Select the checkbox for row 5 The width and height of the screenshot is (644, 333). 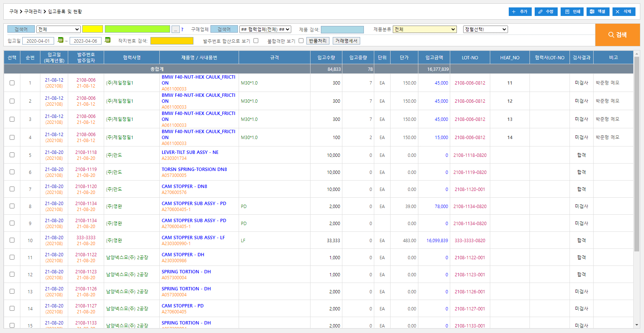click(x=12, y=155)
